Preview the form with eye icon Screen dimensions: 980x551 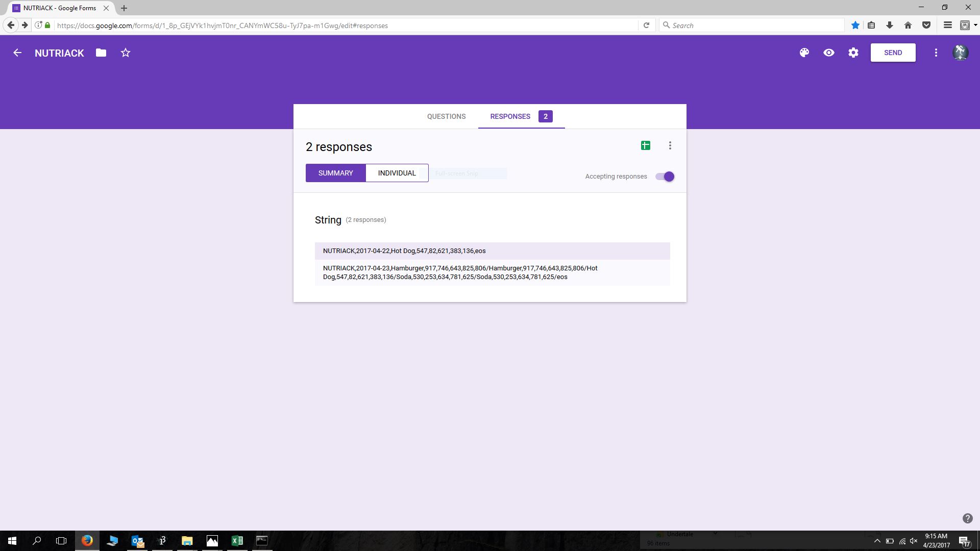point(829,53)
